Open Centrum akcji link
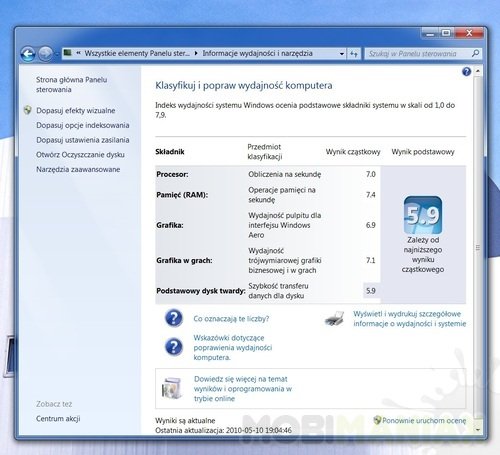 pyautogui.click(x=58, y=418)
